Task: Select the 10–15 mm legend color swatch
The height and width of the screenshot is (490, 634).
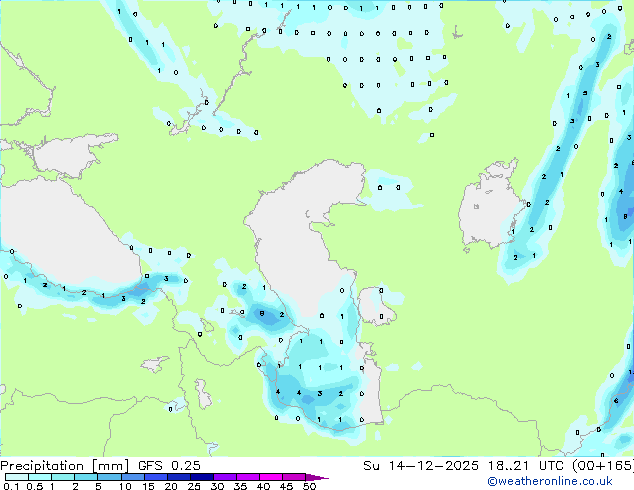Action: click(x=132, y=477)
